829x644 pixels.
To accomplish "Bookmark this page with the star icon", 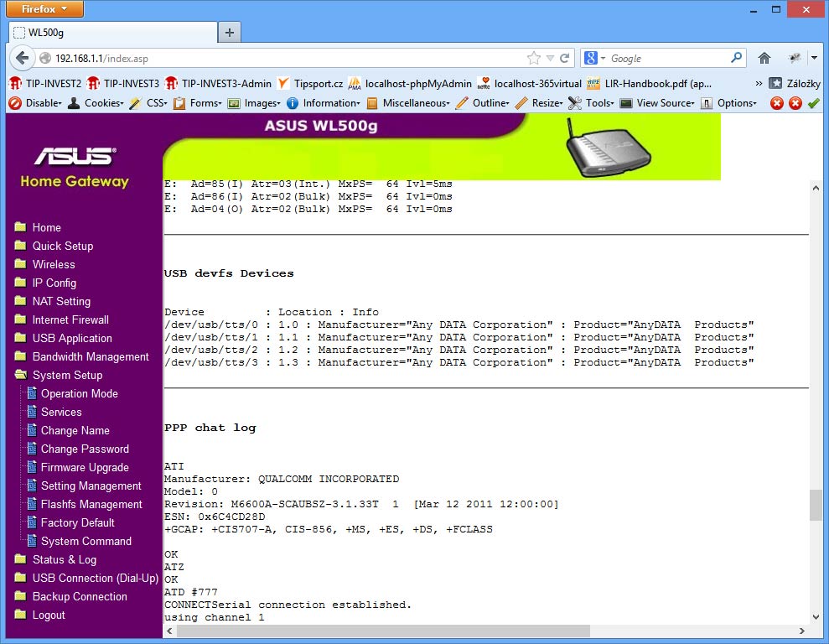I will click(533, 59).
